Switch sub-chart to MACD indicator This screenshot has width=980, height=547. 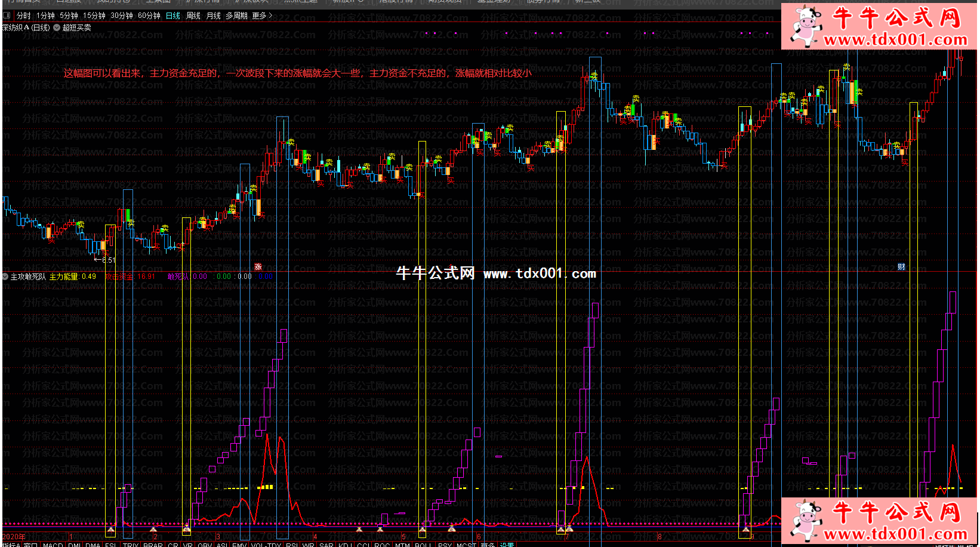[x=53, y=544]
